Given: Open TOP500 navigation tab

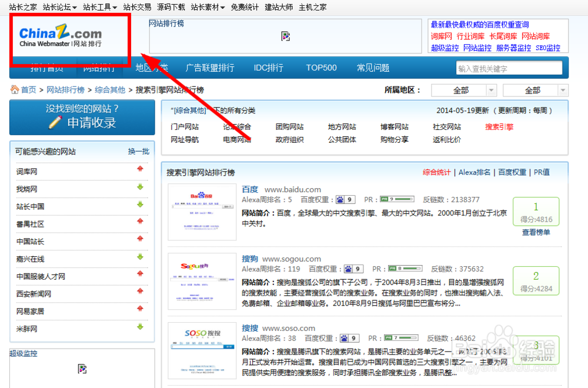Looking at the screenshot, I should (322, 68).
